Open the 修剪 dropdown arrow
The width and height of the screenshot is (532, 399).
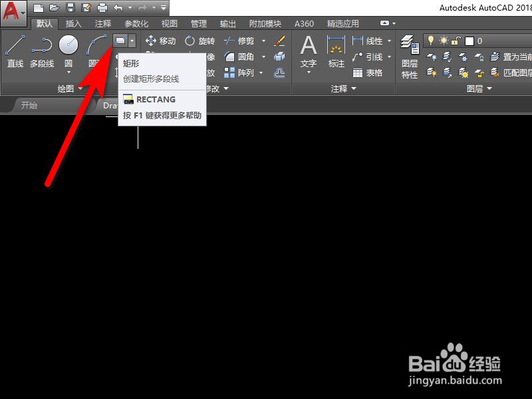pos(263,41)
